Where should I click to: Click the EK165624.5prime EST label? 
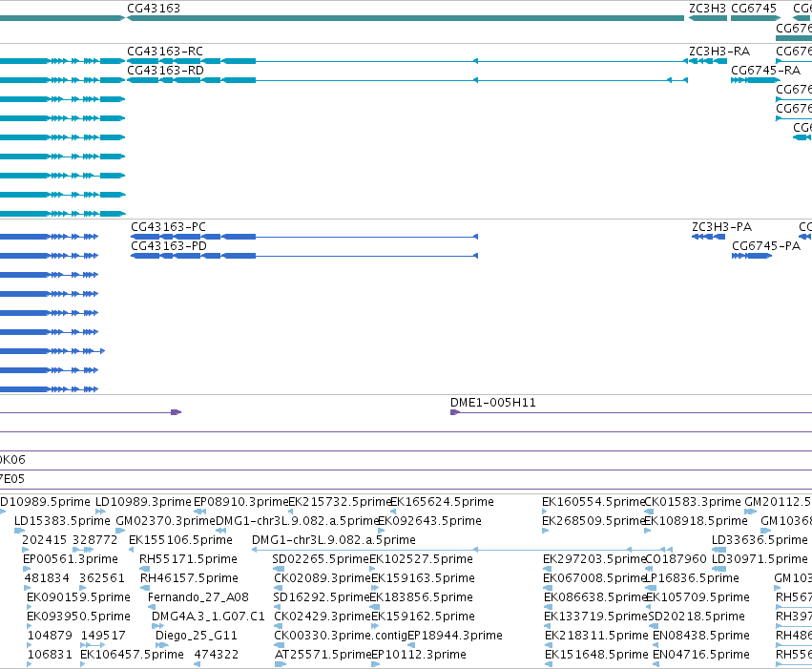[442, 502]
